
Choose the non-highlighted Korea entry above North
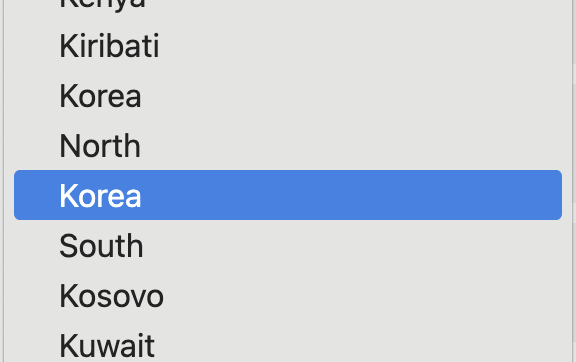tap(288, 96)
